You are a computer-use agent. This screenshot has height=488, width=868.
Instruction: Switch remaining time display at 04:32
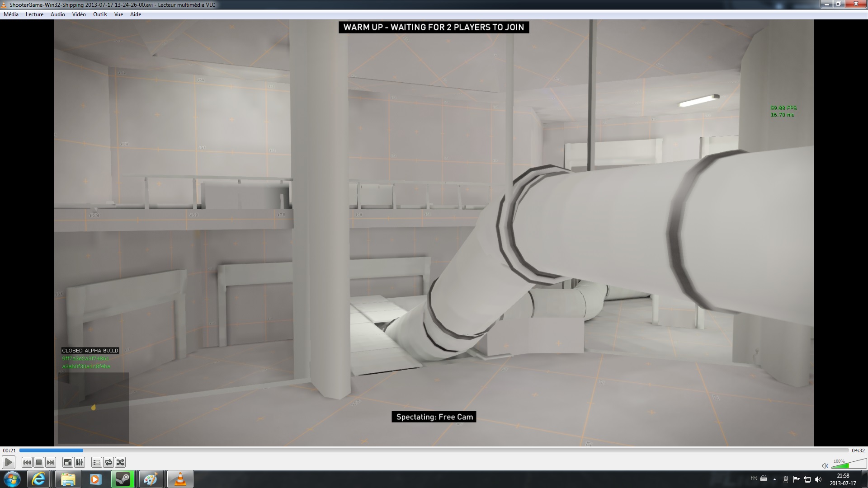point(858,450)
